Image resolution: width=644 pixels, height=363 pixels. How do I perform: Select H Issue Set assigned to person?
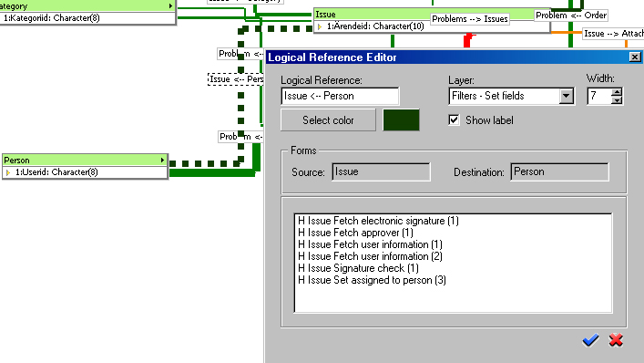(372, 280)
